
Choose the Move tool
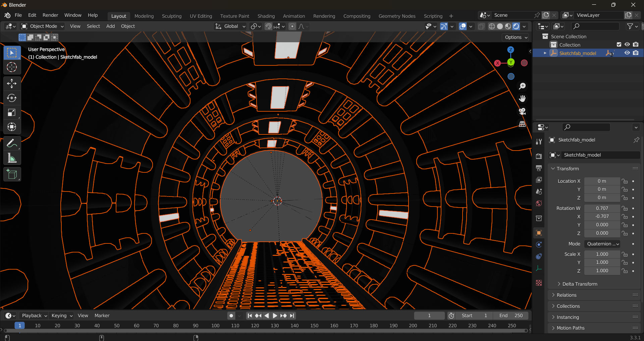[12, 83]
